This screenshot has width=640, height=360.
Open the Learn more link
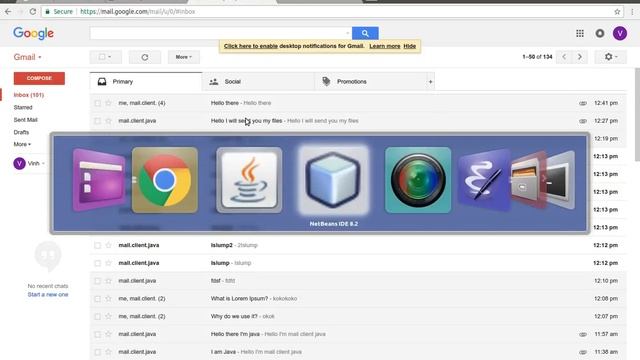pos(384,46)
